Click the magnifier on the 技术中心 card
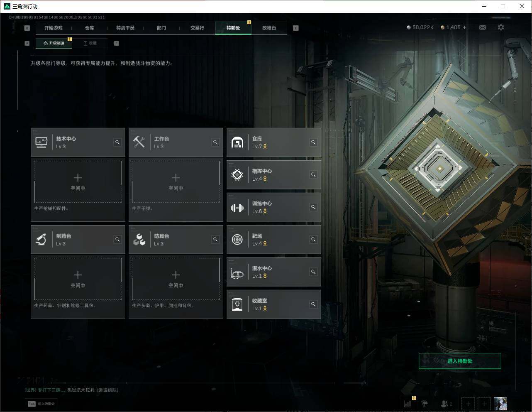 117,142
